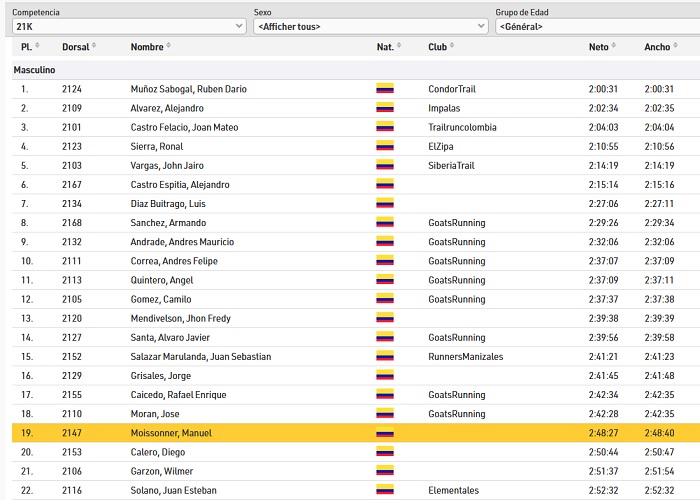Open runner Alvarez, Alejandro's result
Screen dimensions: 700x500
(167, 108)
